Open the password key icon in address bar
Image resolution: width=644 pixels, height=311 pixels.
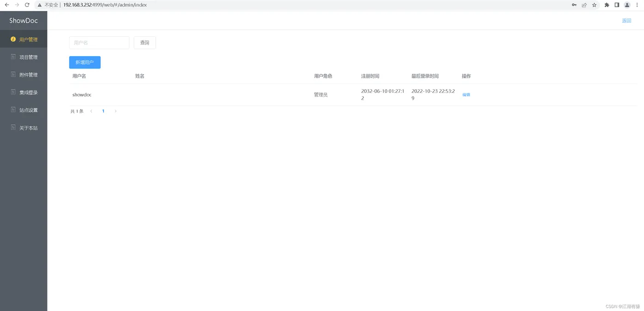(x=574, y=5)
